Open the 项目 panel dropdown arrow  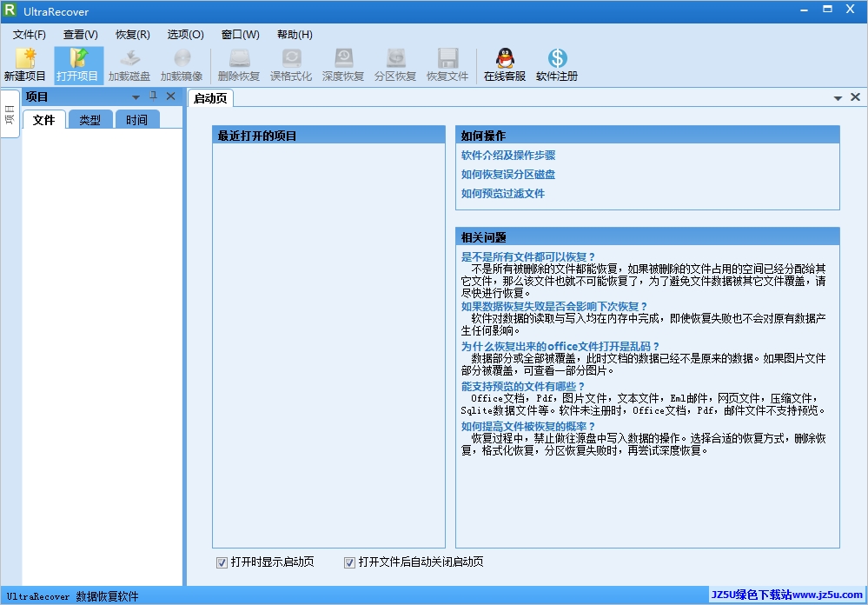pyautogui.click(x=136, y=97)
